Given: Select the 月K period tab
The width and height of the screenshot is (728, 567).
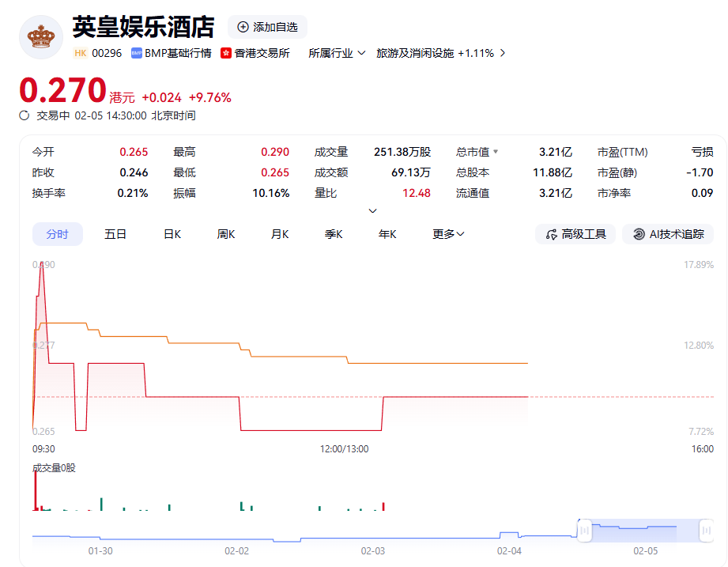Looking at the screenshot, I should click(x=278, y=234).
